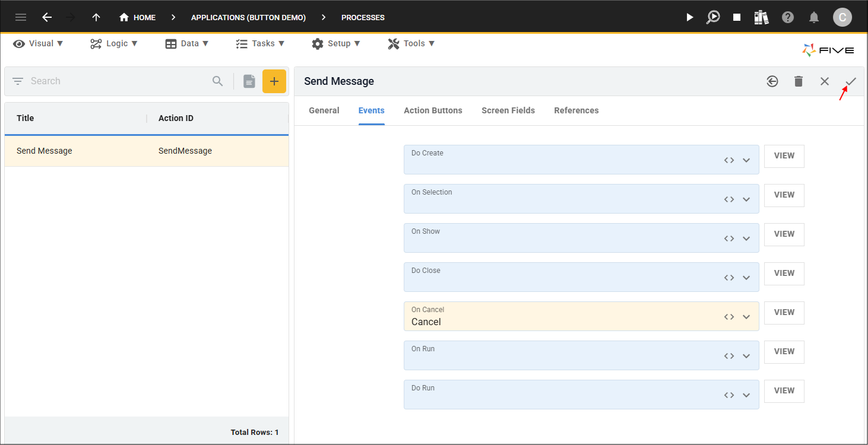The width and height of the screenshot is (868, 445).
Task: Open the library books icon
Action: click(x=762, y=17)
